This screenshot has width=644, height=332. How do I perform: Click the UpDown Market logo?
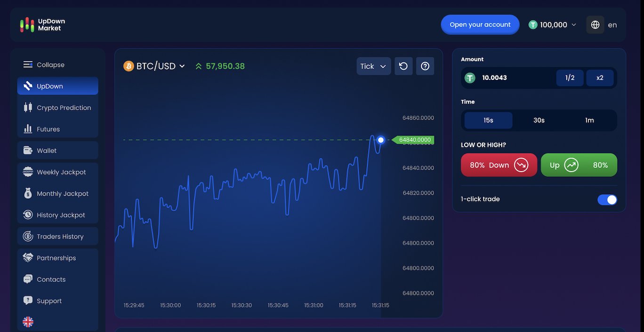pos(43,25)
